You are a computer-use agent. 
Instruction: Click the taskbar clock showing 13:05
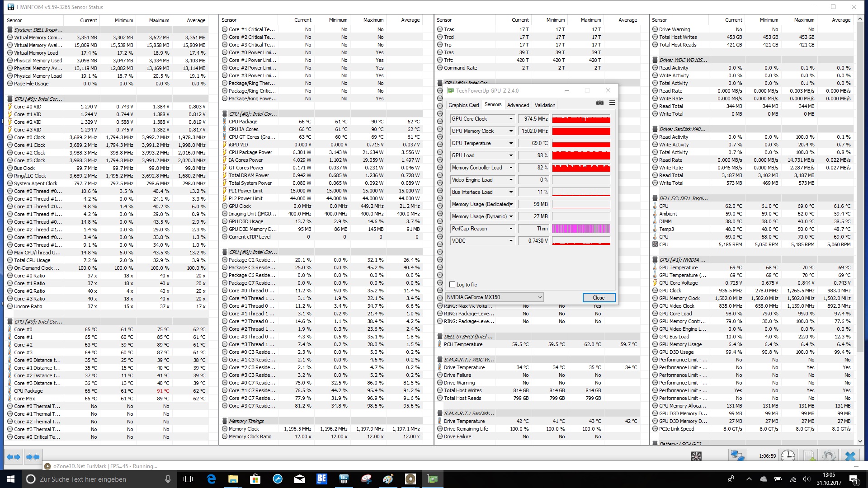tap(829, 479)
